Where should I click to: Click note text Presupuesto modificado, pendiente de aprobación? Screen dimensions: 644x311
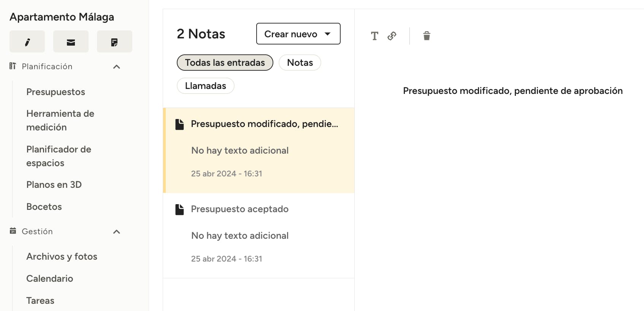pyautogui.click(x=513, y=91)
